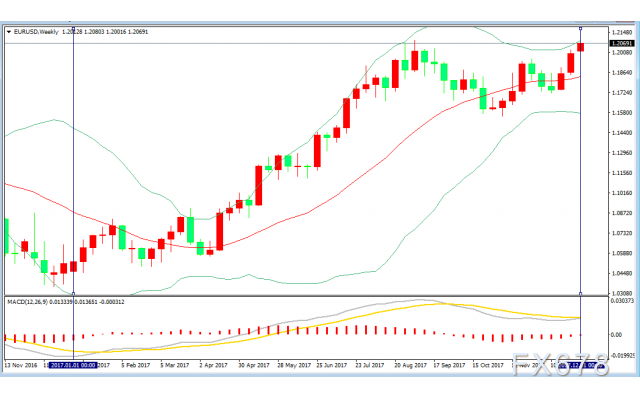Click the 1.08720 price level on the scale

coord(622,213)
